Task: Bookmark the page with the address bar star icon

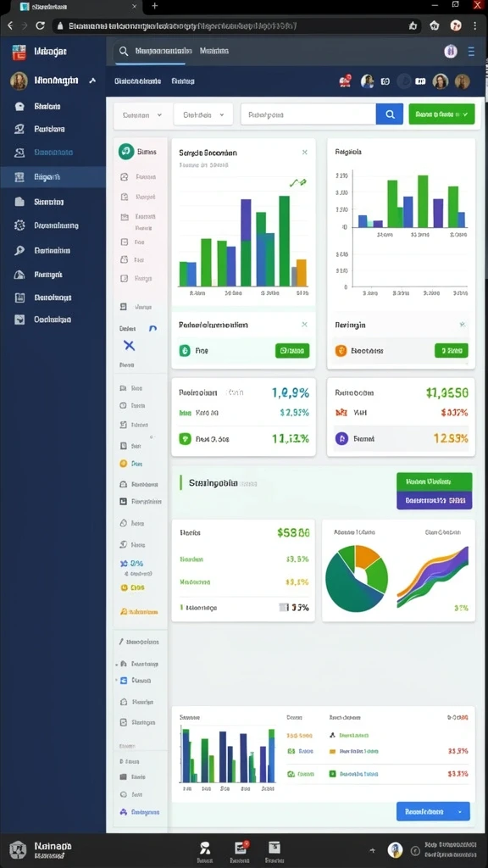Action: pos(413,26)
